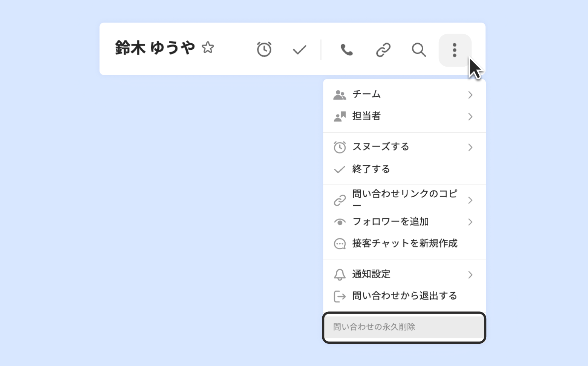
Task: Click the alarm clock snooze icon in header
Action: pyautogui.click(x=264, y=49)
